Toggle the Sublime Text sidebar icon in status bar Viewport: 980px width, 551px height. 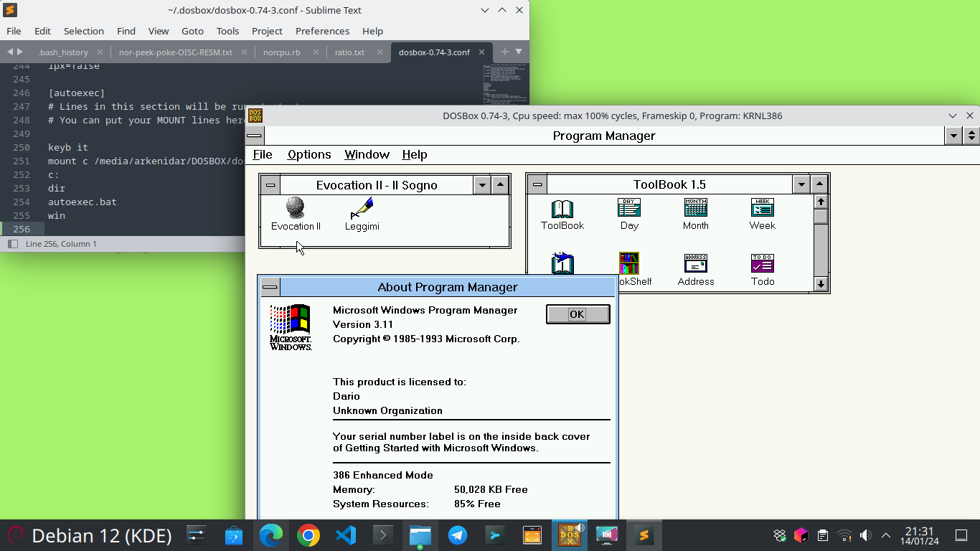[x=12, y=244]
